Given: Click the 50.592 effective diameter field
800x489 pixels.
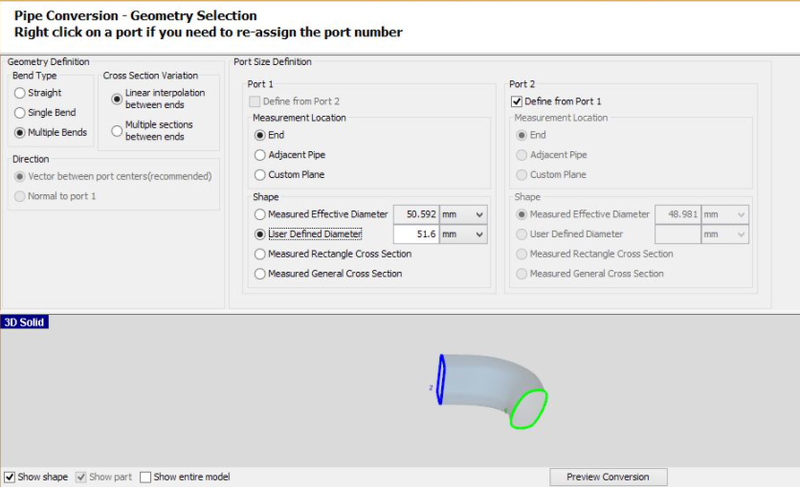Looking at the screenshot, I should click(416, 214).
